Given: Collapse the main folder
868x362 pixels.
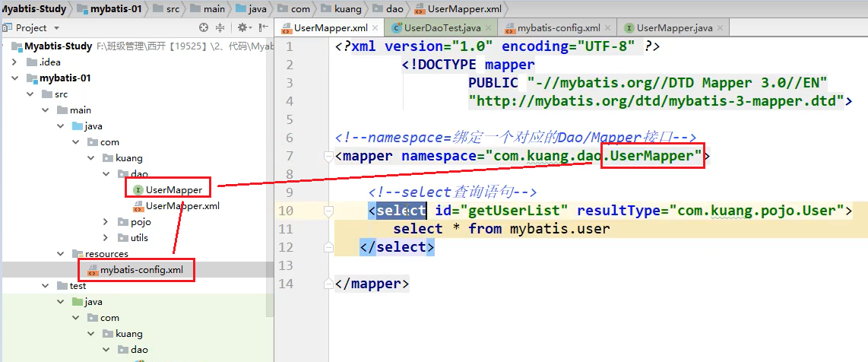Looking at the screenshot, I should pos(46,110).
